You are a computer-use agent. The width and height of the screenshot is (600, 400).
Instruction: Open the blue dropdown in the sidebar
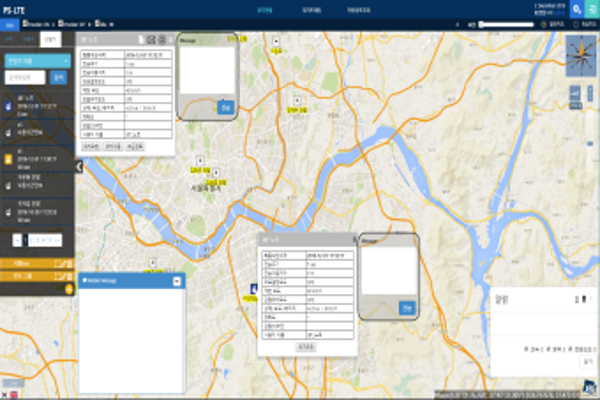tap(37, 61)
